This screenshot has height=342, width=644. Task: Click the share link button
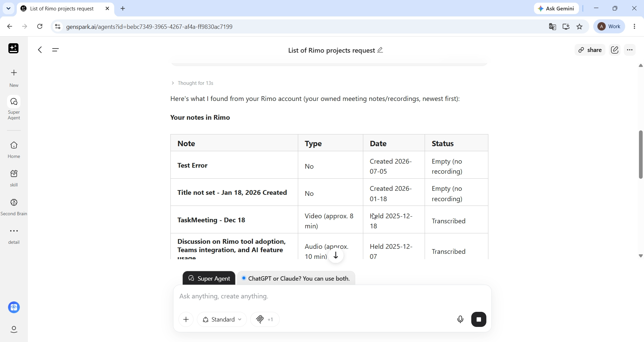click(x=590, y=50)
